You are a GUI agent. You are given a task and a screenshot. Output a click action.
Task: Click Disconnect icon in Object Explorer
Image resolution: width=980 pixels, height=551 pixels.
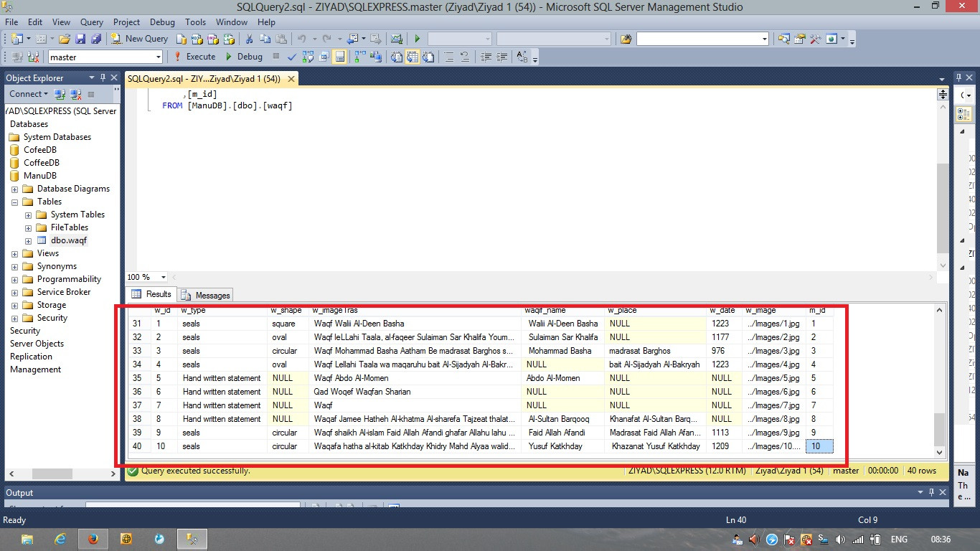[75, 94]
